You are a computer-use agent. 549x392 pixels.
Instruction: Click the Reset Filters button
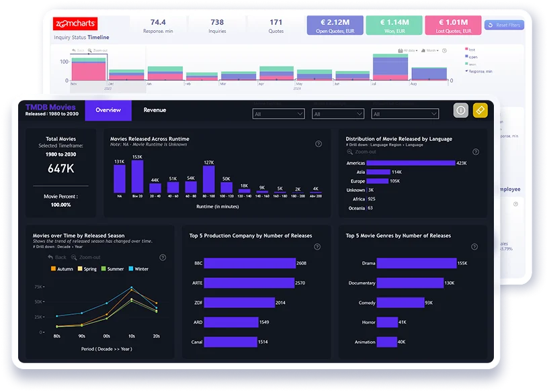tap(504, 25)
